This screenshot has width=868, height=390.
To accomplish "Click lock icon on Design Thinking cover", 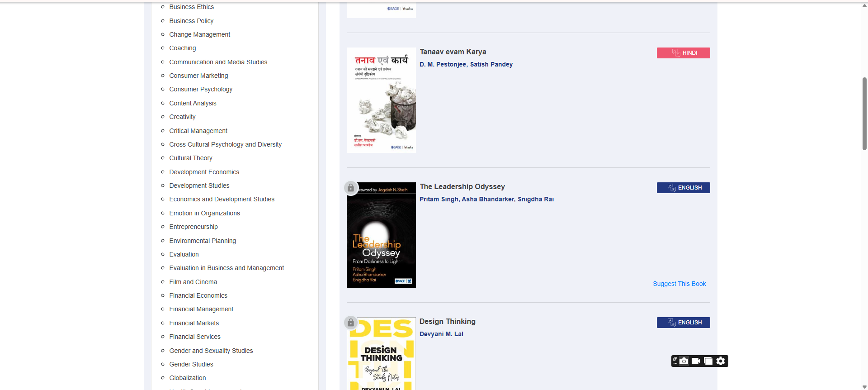I will pyautogui.click(x=351, y=323).
